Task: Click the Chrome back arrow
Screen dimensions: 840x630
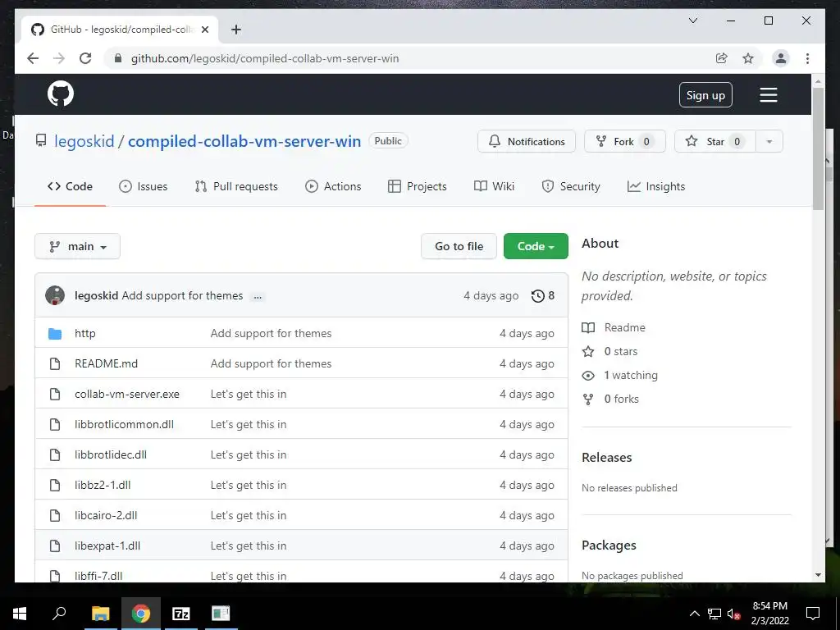Action: (33, 58)
